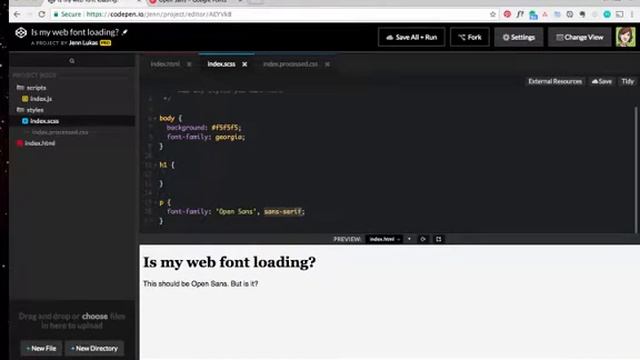Click the choose files upload link

(x=95, y=316)
